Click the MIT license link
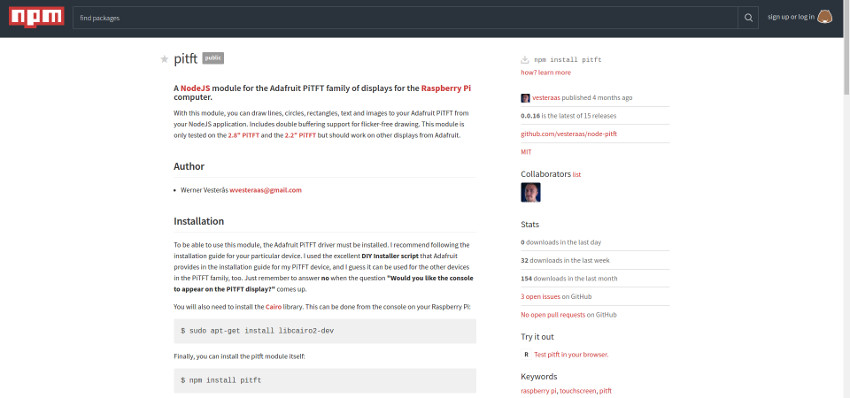This screenshot has height=398, width=850. pos(526,152)
